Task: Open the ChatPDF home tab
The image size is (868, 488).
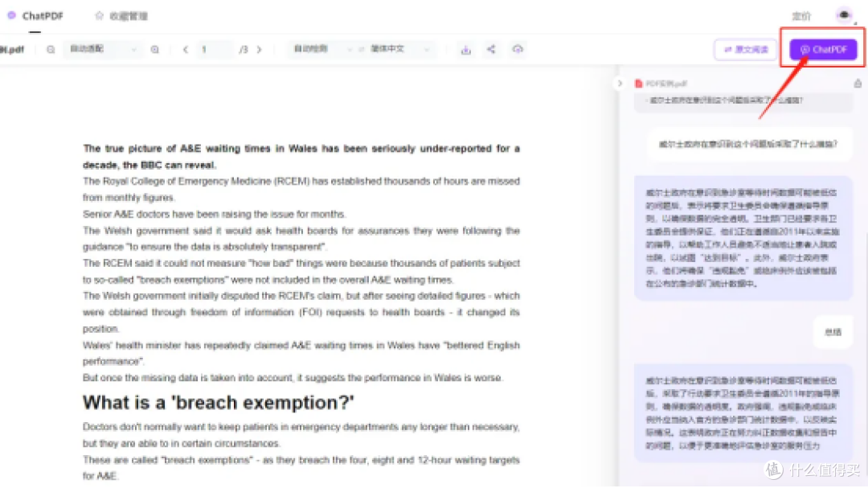Action: (35, 15)
